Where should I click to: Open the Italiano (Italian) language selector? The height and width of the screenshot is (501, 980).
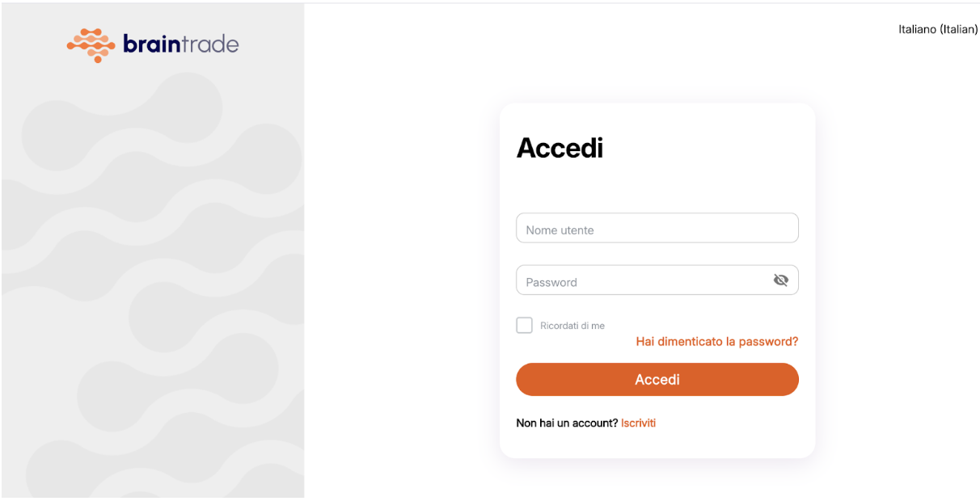coord(938,29)
